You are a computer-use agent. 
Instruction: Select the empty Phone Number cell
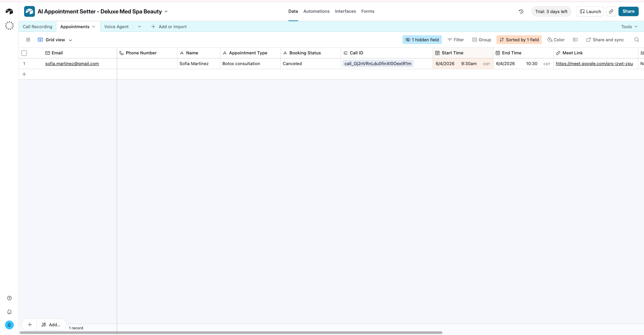click(x=147, y=63)
